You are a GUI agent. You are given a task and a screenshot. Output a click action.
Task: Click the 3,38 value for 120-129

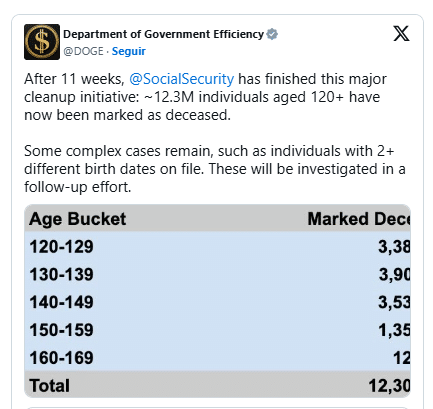point(394,247)
